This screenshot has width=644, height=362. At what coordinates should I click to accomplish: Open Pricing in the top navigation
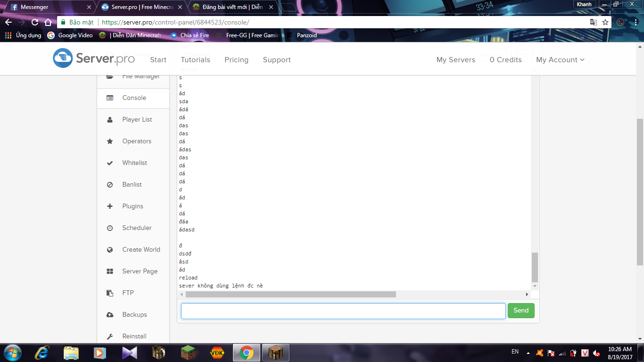[236, 60]
